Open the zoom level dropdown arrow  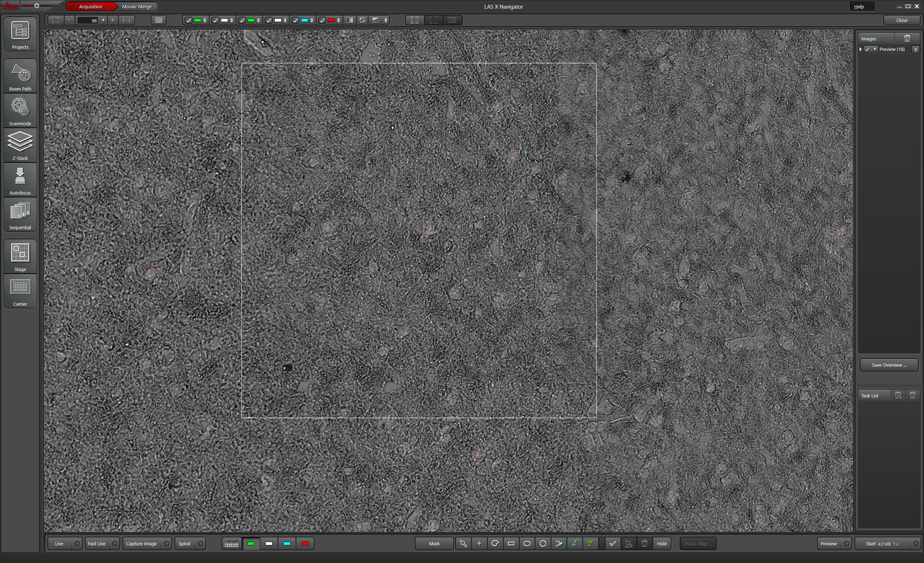(x=103, y=20)
